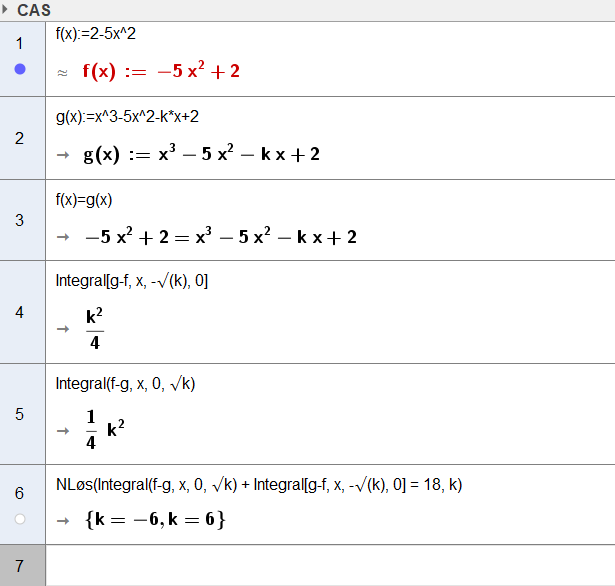
Task: Click the NLøs input in row 6
Action: [x=259, y=485]
